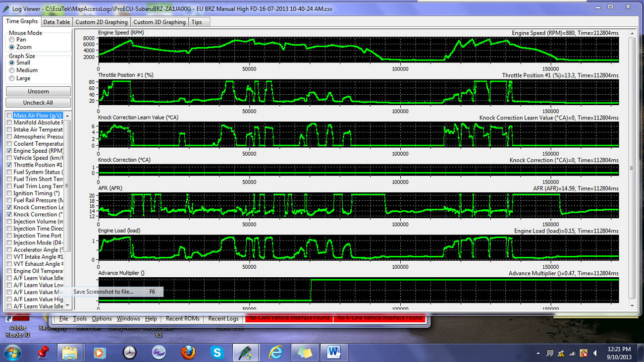
Task: Switch to the Custom 3D Graphing tab
Action: tap(159, 22)
